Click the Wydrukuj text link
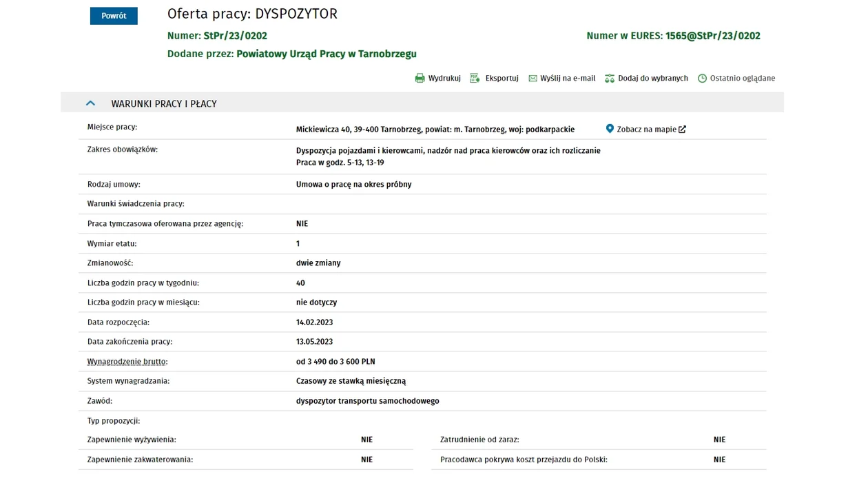868x494 pixels. (x=444, y=79)
